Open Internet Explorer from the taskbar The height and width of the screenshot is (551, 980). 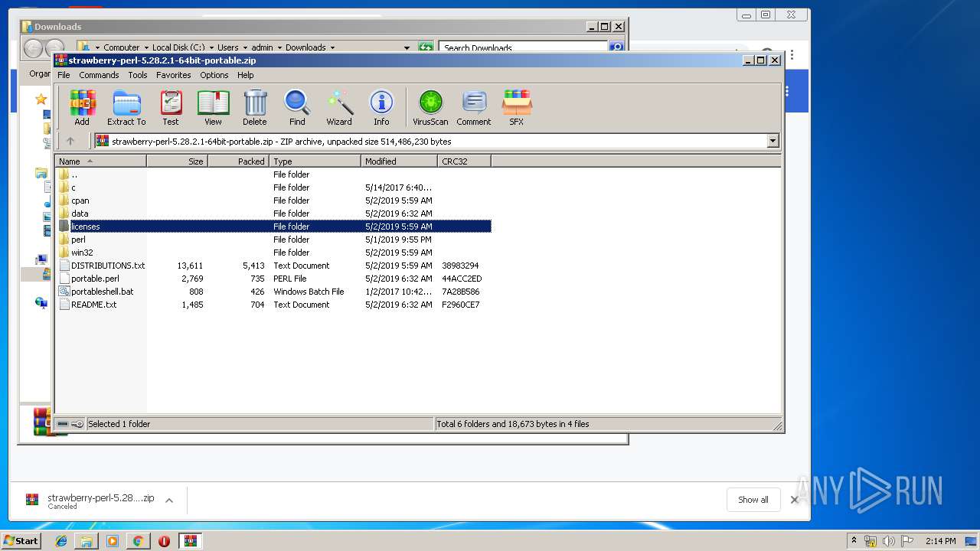point(61,541)
